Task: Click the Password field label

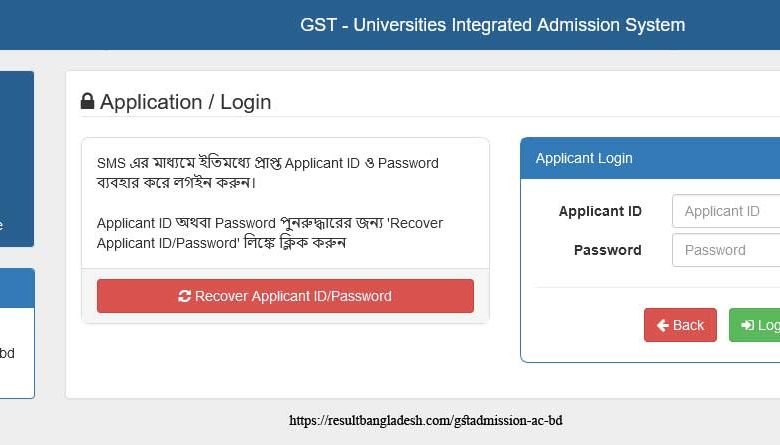Action: (607, 250)
